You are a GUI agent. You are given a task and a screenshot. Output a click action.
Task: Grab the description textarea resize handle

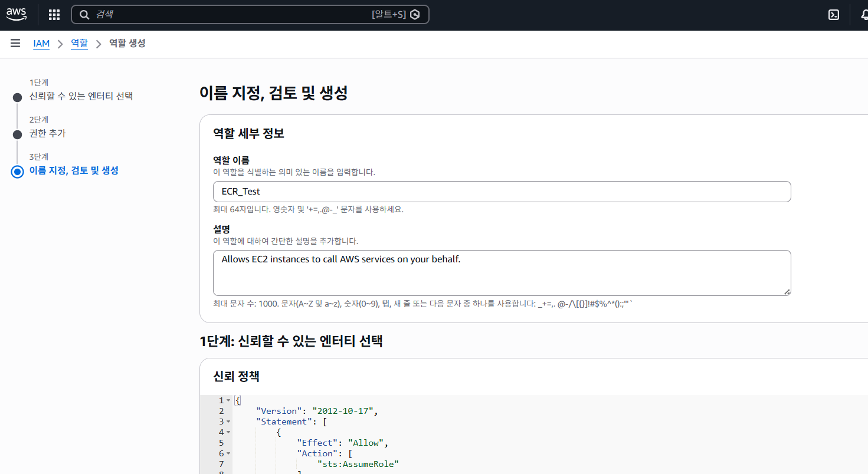(x=787, y=292)
